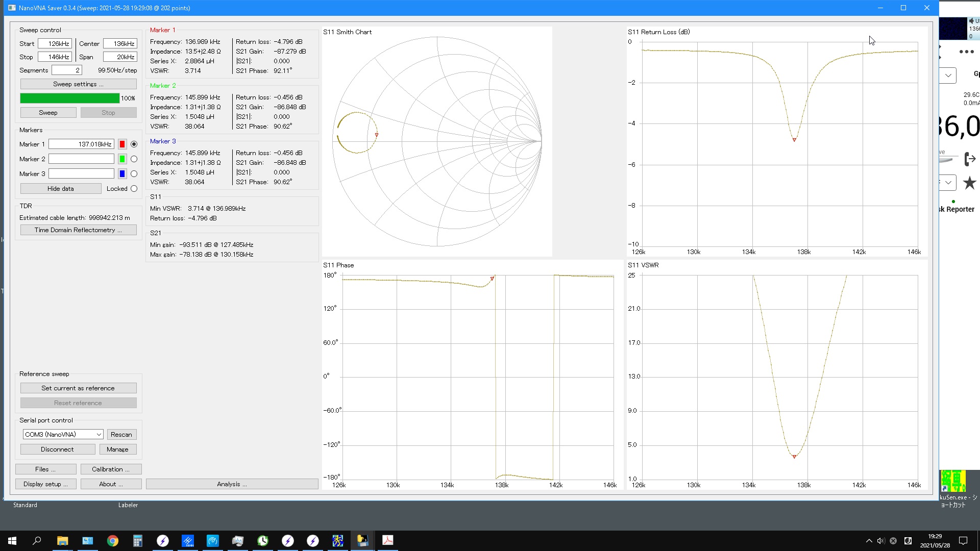
Task: Open Google Chrome from the taskbar
Action: 113,541
